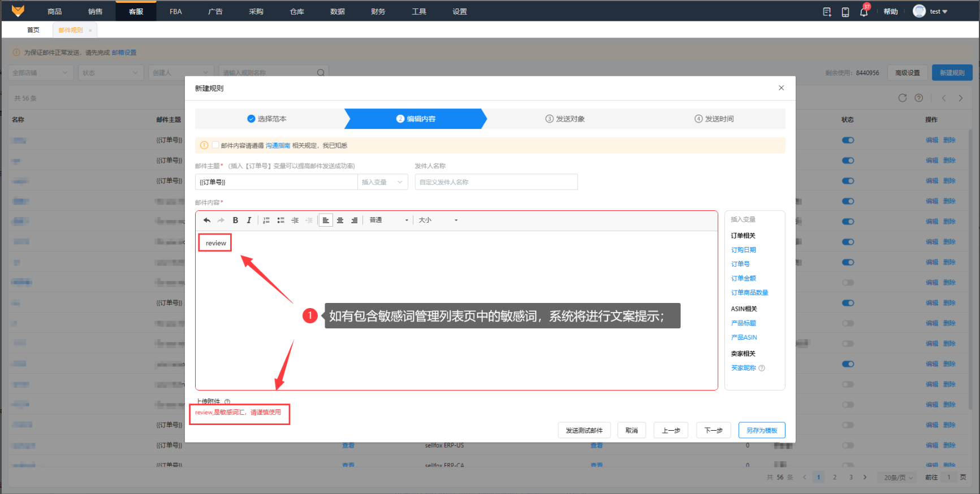Close the 邮件规则 tab
The width and height of the screenshot is (980, 494).
tap(90, 31)
